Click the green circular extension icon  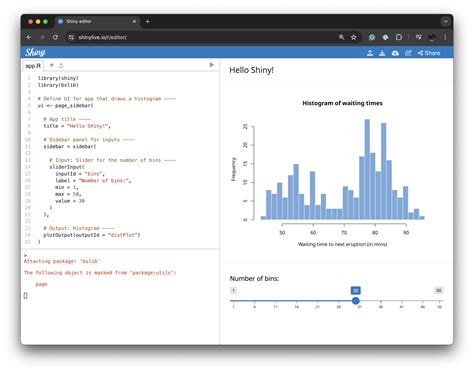pos(372,37)
